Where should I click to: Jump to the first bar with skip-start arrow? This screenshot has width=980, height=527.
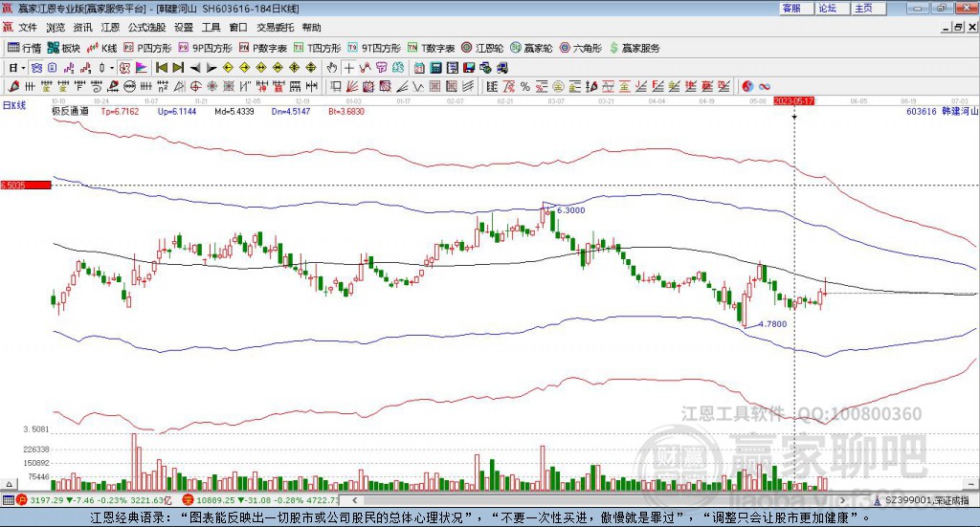[x=162, y=68]
